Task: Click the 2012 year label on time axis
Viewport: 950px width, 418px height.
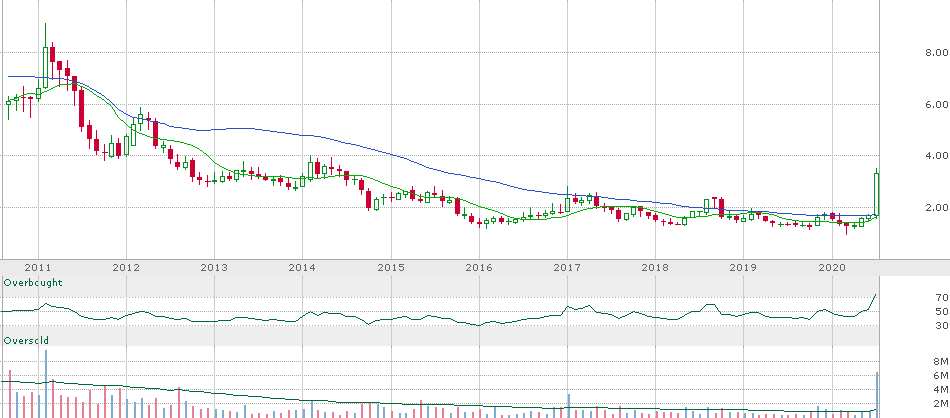Action: coord(126,267)
